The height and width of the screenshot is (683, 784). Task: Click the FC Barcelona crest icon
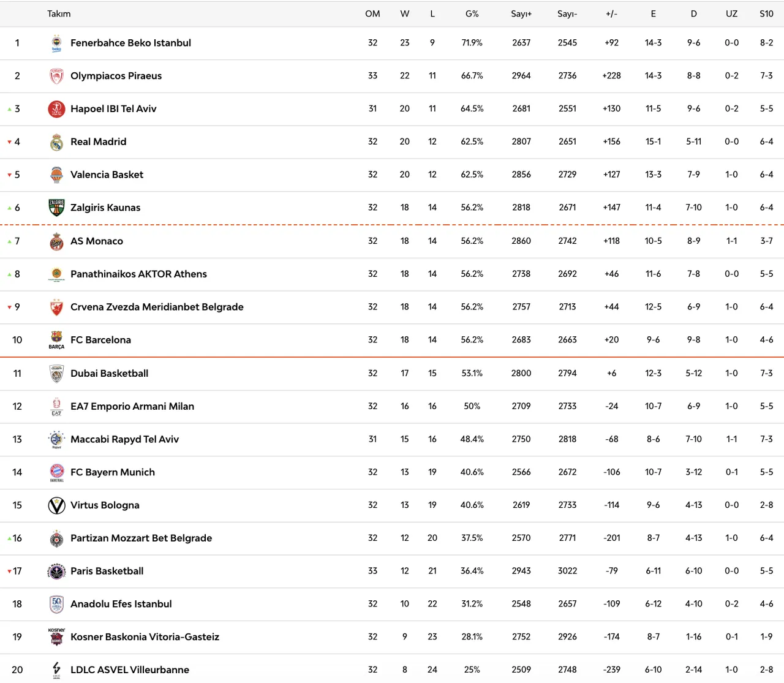(x=56, y=340)
